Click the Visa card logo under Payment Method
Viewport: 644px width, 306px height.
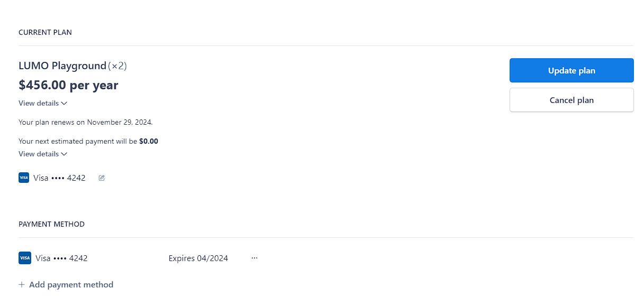point(25,258)
